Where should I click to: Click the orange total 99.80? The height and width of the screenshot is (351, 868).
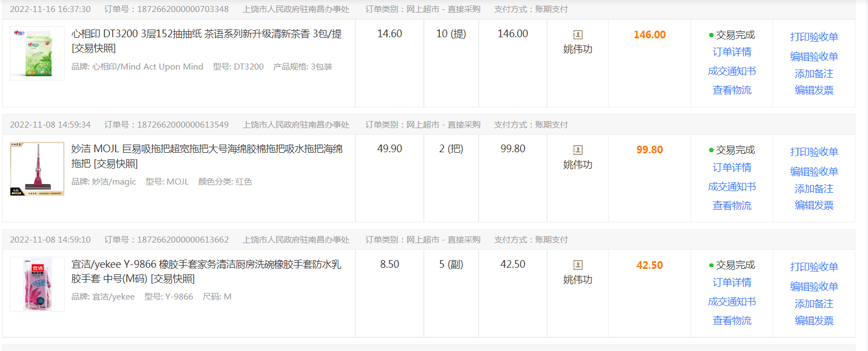[x=649, y=150]
